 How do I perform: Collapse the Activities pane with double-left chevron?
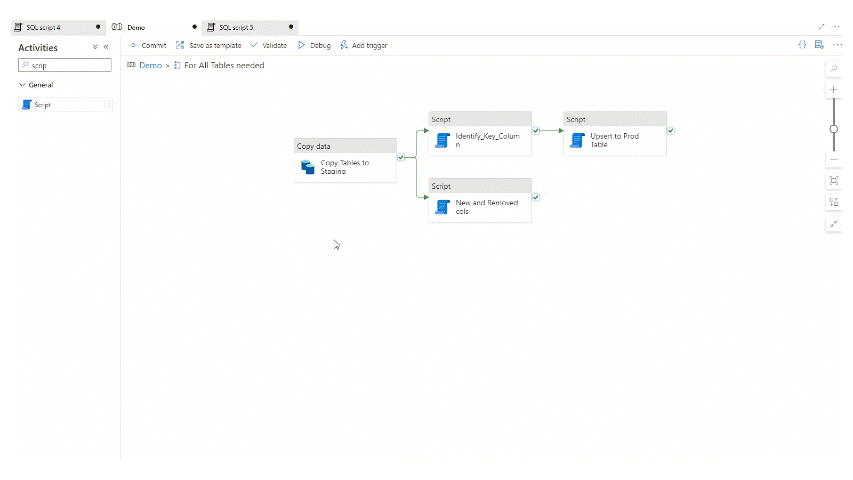tap(106, 47)
